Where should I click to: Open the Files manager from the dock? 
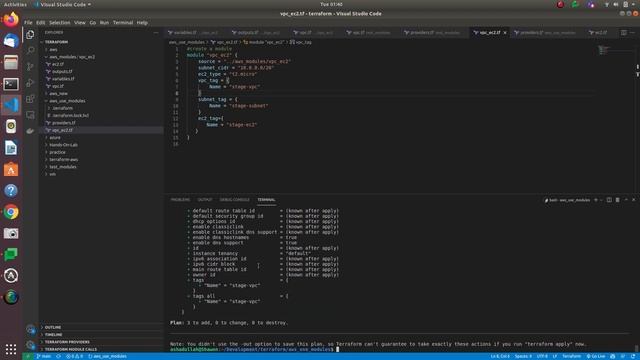[11, 62]
